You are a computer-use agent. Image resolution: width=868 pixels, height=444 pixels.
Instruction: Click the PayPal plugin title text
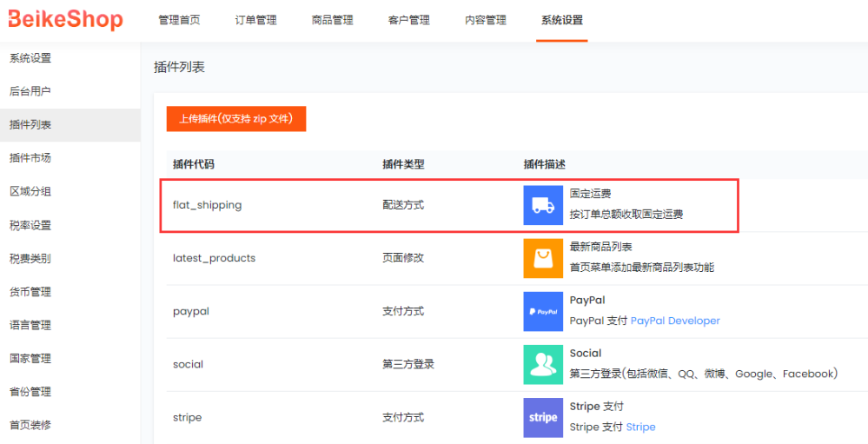(587, 300)
